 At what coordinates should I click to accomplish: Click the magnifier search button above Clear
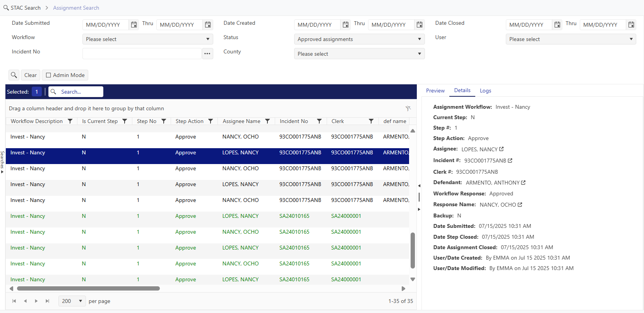click(x=14, y=75)
